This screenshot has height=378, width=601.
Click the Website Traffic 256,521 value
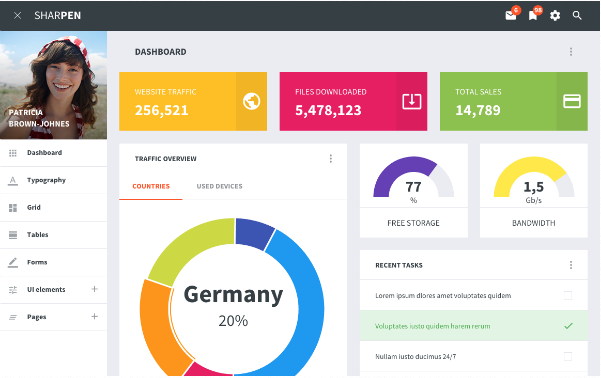(x=161, y=110)
